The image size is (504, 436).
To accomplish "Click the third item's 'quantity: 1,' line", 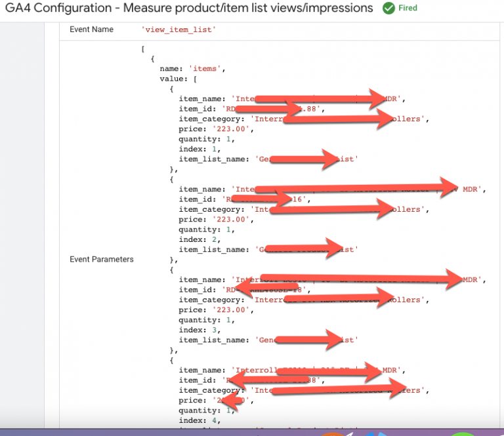I will (x=206, y=320).
